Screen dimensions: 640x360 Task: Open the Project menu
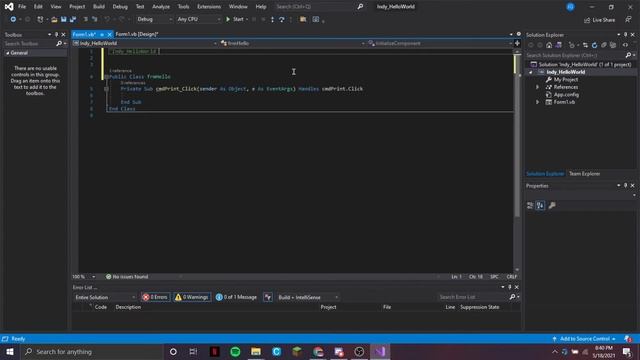click(x=77, y=7)
